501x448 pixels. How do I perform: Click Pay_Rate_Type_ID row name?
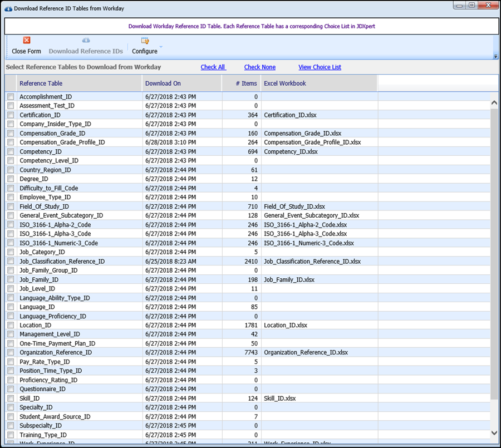(45, 362)
